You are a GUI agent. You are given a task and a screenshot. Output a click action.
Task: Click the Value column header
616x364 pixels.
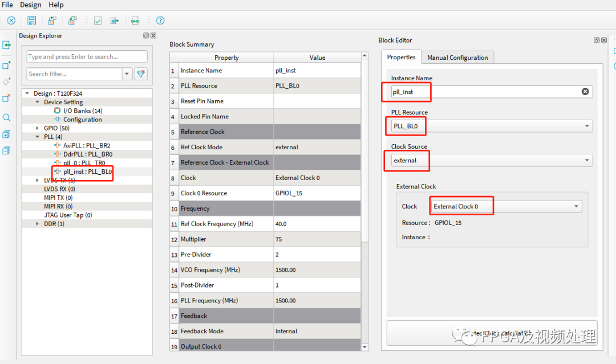pyautogui.click(x=317, y=58)
